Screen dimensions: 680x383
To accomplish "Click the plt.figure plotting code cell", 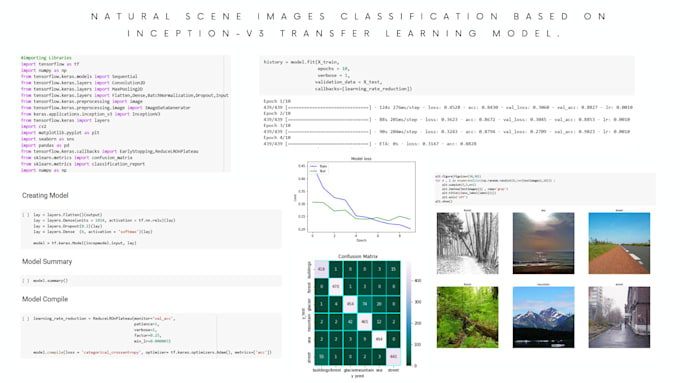I will pyautogui.click(x=545, y=189).
